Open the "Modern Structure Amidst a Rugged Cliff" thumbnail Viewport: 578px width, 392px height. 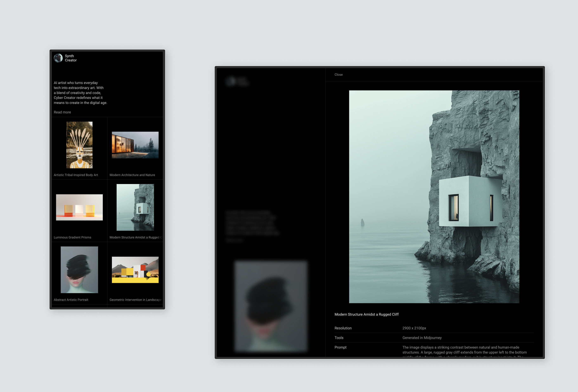(x=135, y=207)
